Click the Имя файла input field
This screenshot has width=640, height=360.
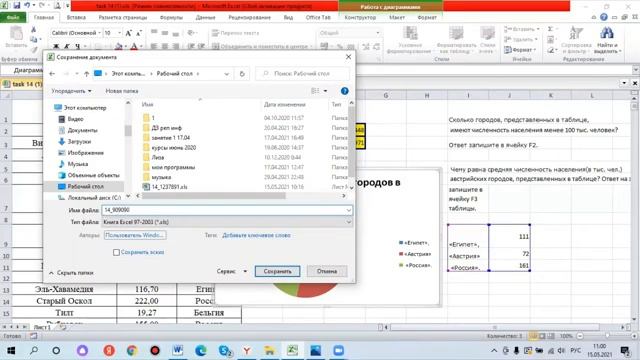point(227,210)
